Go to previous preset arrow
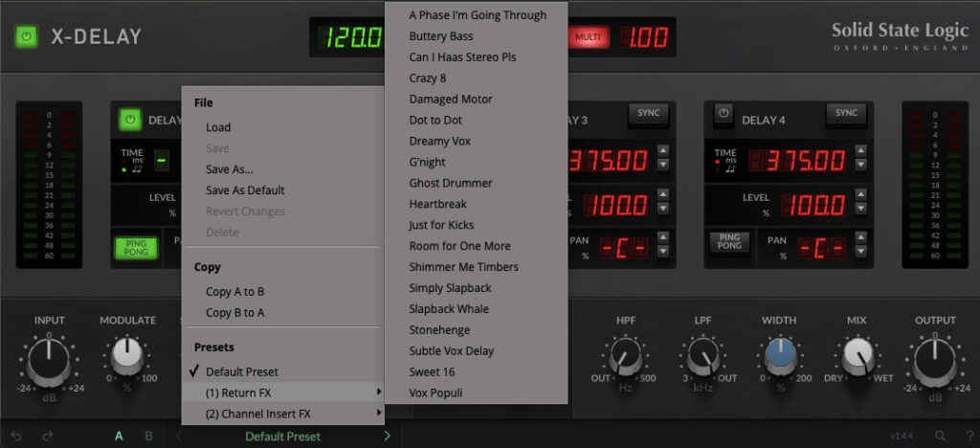This screenshot has height=448, width=980. tap(179, 437)
